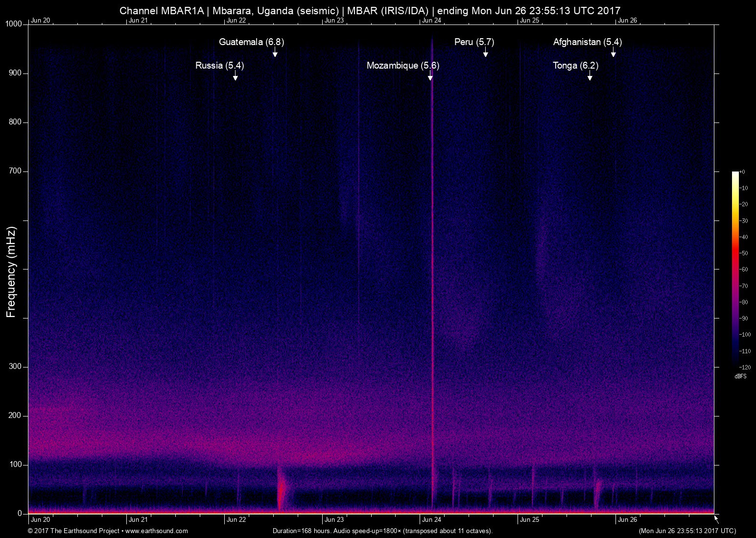This screenshot has width=756, height=538.
Task: Click Jun 26 on the bottom time axis
Action: pyautogui.click(x=627, y=520)
